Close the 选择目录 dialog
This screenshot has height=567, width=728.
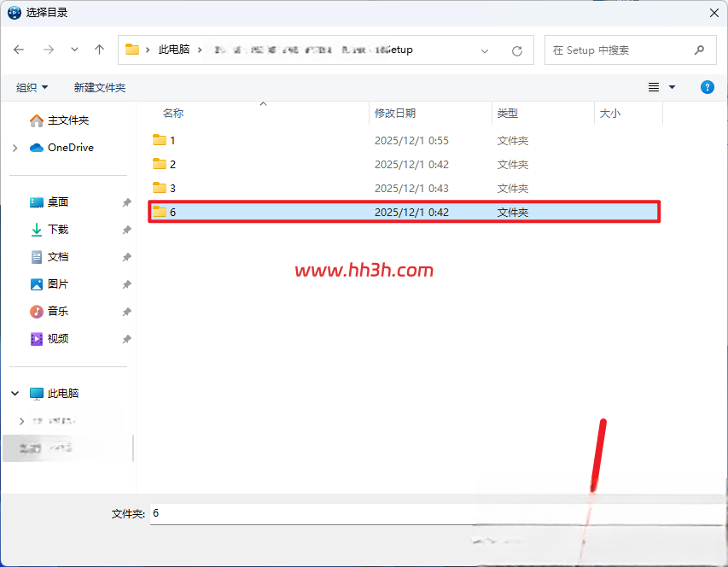pyautogui.click(x=714, y=13)
